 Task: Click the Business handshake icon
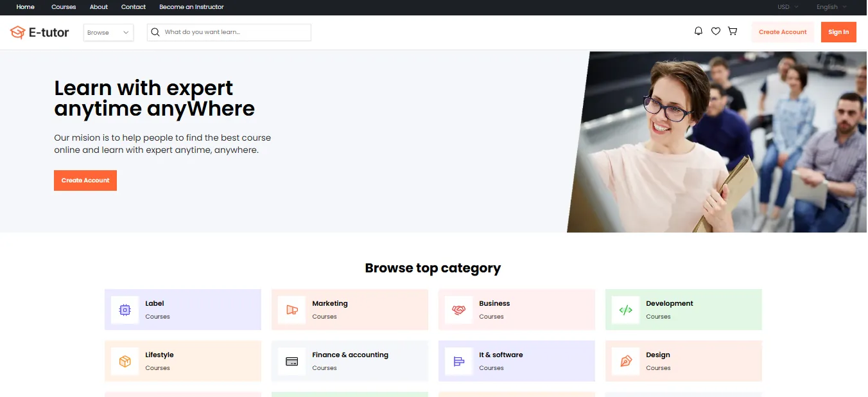(x=458, y=310)
